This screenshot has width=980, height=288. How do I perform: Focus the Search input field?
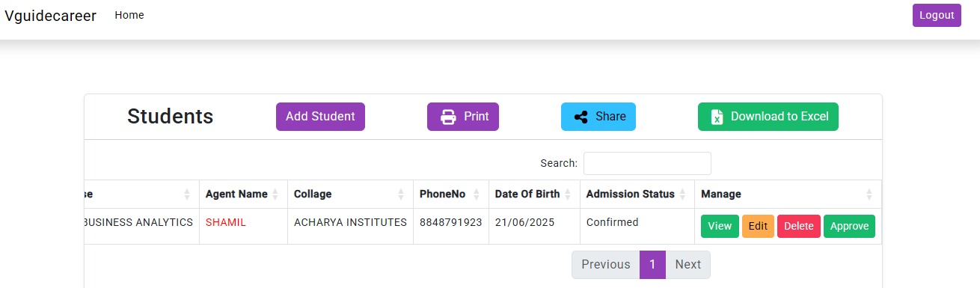click(x=647, y=163)
